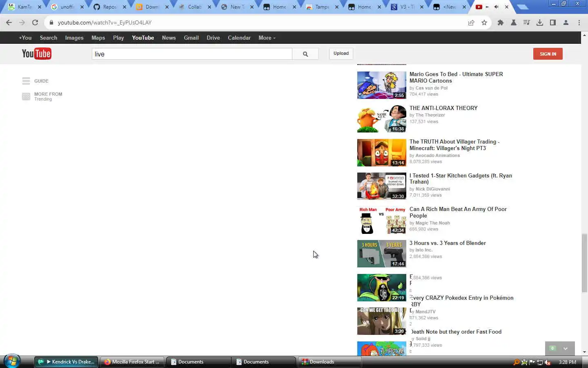Switch to the V3 - Ti tab
Screen dimensions: 588x368
407,7
